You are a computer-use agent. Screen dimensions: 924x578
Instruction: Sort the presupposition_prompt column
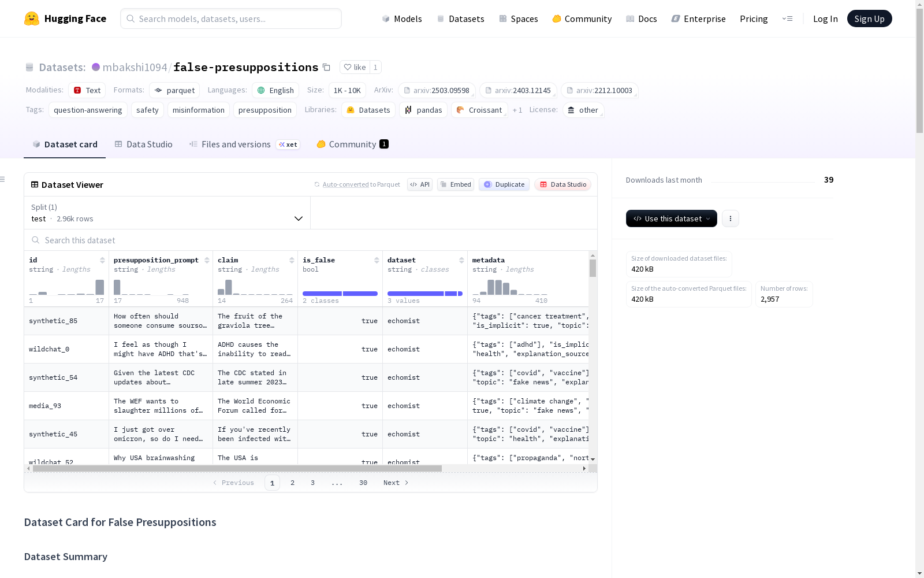pyautogui.click(x=207, y=260)
